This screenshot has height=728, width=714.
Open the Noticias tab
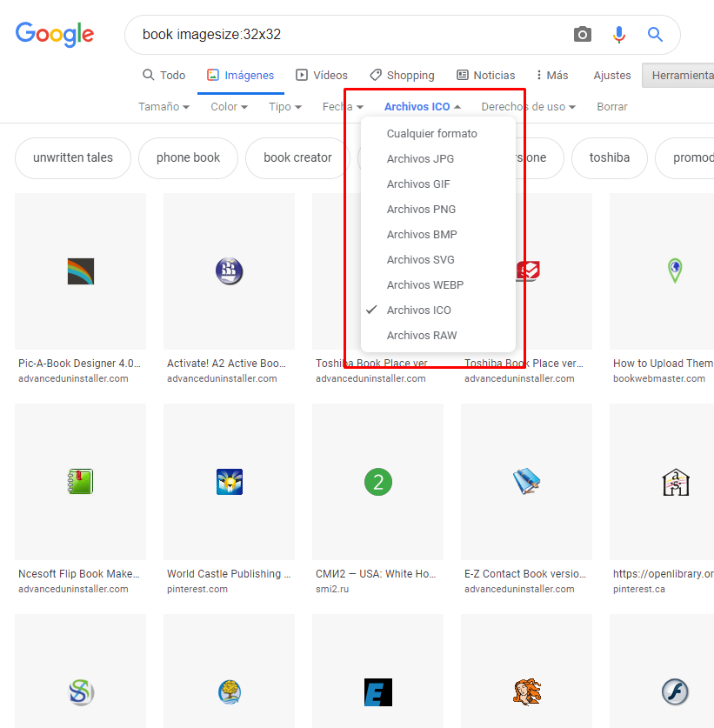click(x=486, y=75)
